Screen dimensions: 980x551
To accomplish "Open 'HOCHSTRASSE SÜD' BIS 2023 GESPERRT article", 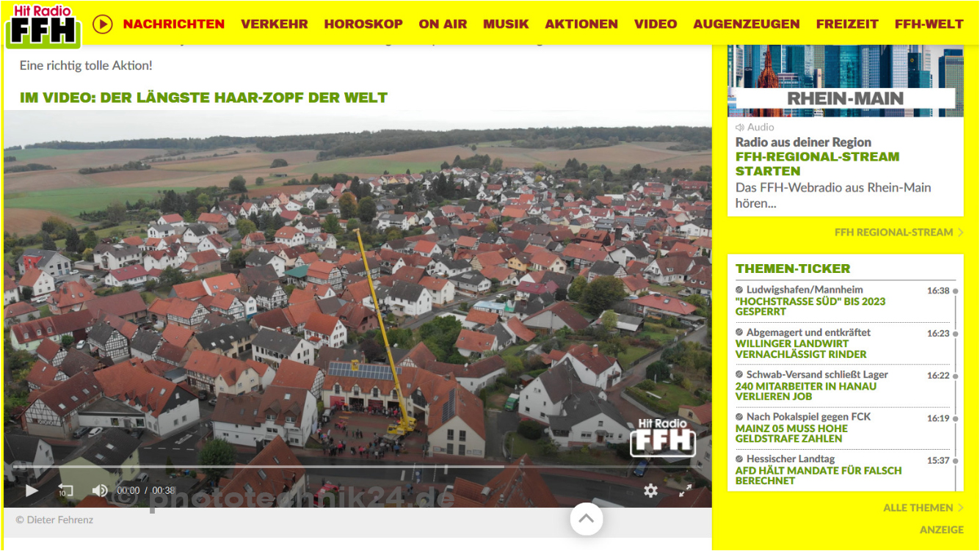I will (810, 307).
